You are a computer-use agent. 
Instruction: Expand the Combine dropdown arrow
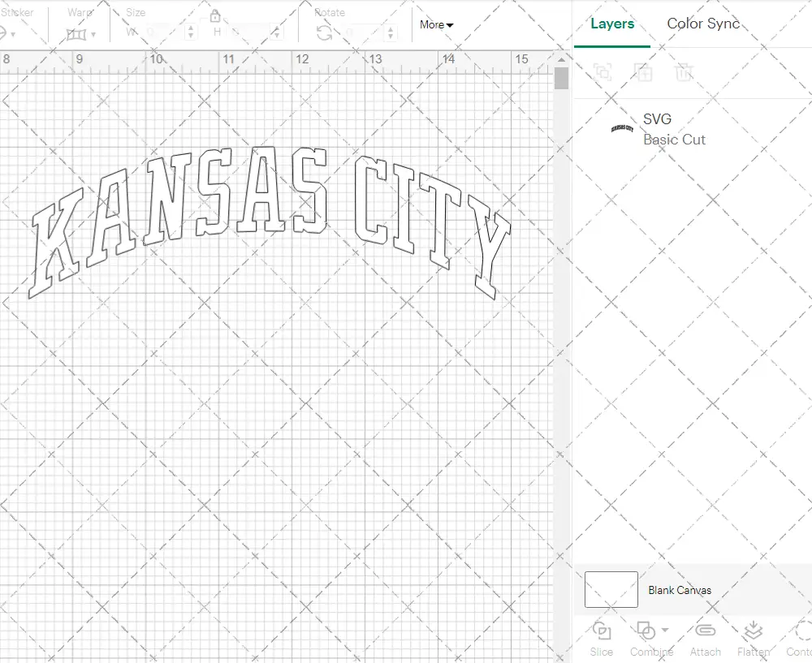[665, 630]
